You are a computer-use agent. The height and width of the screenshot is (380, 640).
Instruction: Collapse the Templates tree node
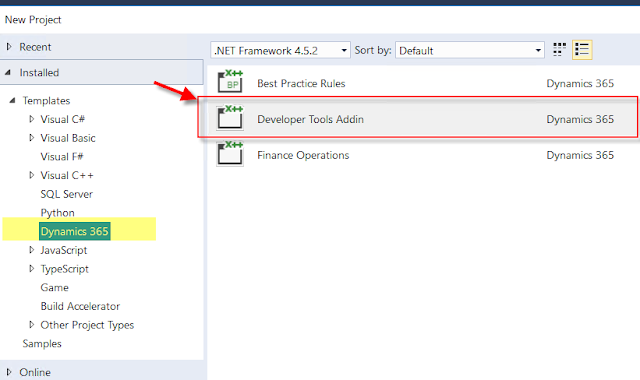12,100
